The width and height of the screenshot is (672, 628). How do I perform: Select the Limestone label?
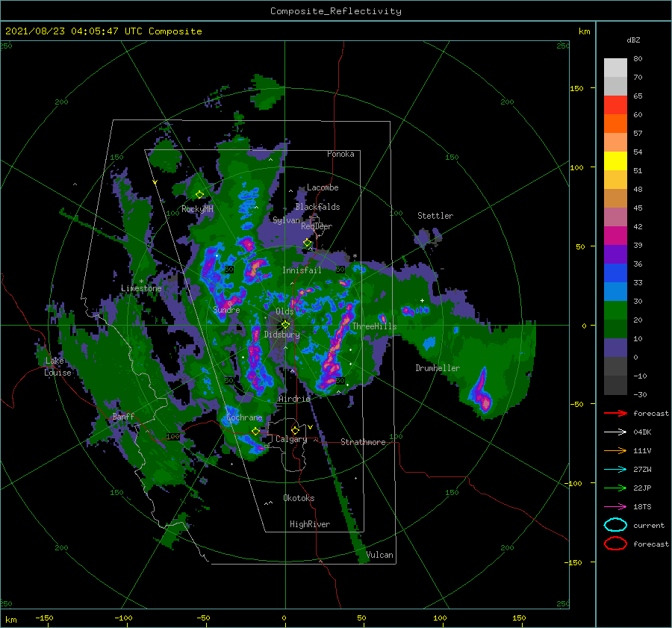pyautogui.click(x=141, y=288)
